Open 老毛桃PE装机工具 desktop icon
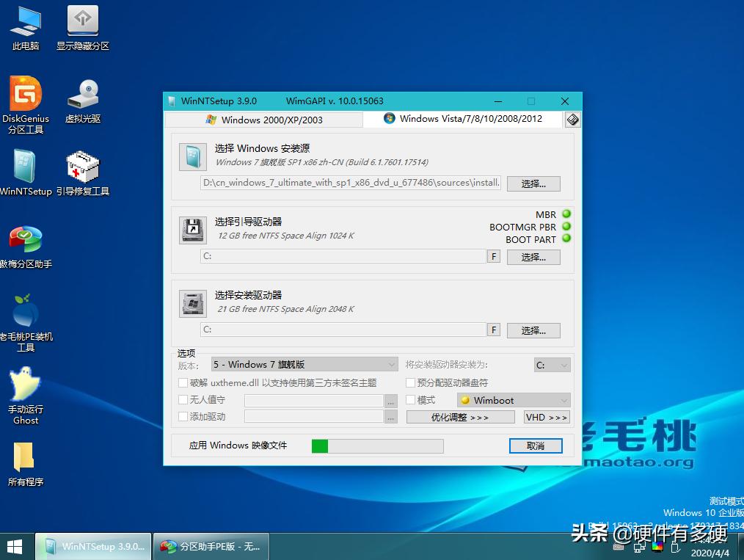 (x=26, y=313)
